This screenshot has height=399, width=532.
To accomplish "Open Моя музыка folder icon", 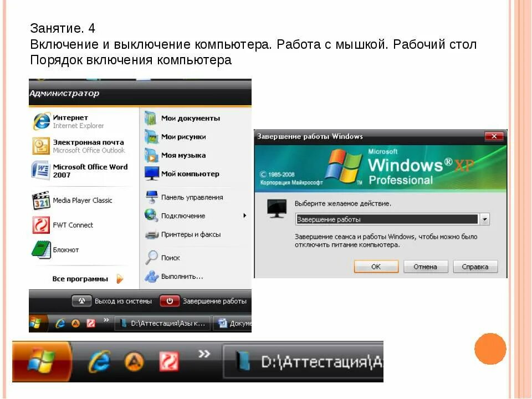I will coord(151,155).
